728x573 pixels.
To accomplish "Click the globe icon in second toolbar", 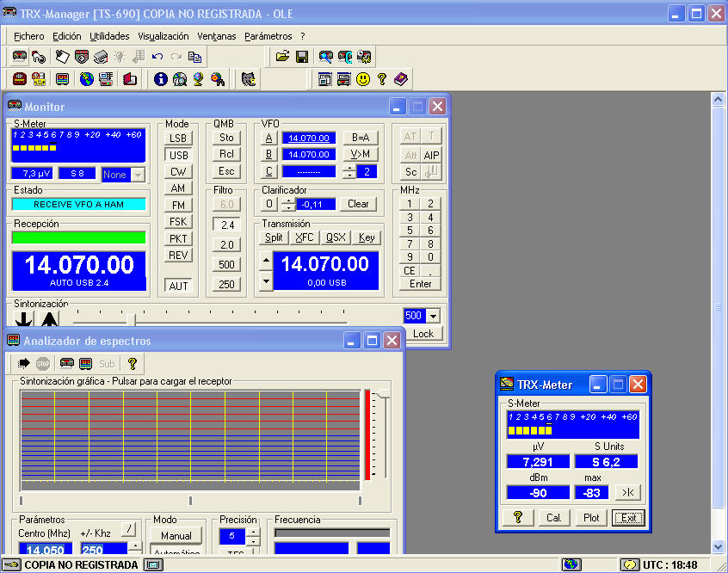I will click(86, 79).
